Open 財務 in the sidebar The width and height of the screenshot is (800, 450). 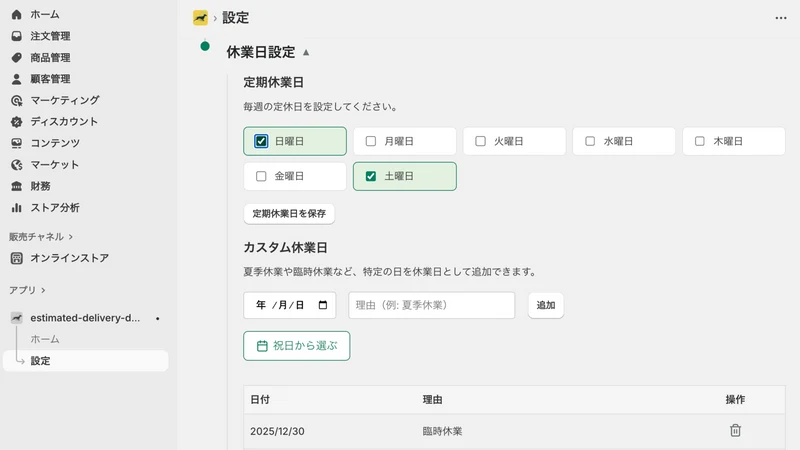(40, 186)
